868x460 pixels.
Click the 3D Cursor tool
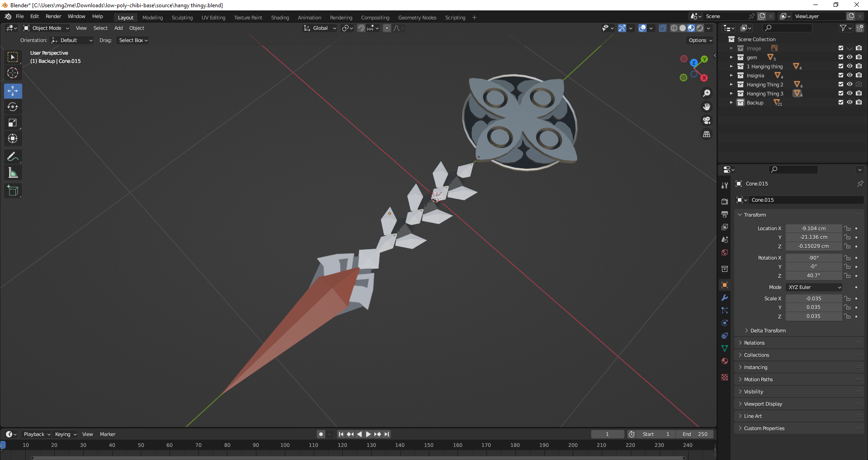(x=13, y=73)
